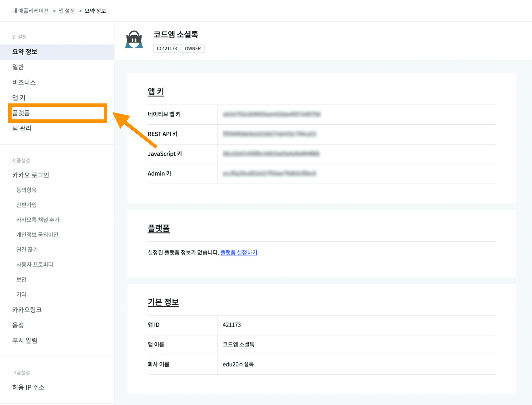This screenshot has width=532, height=405.
Task: Open 음성 sidebar menu
Action: point(18,325)
